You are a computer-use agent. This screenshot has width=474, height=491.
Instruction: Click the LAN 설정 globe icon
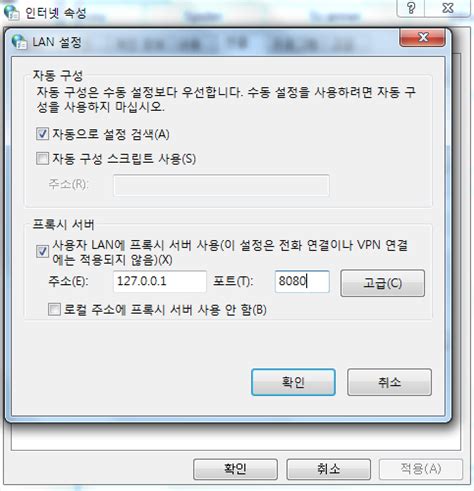19,42
